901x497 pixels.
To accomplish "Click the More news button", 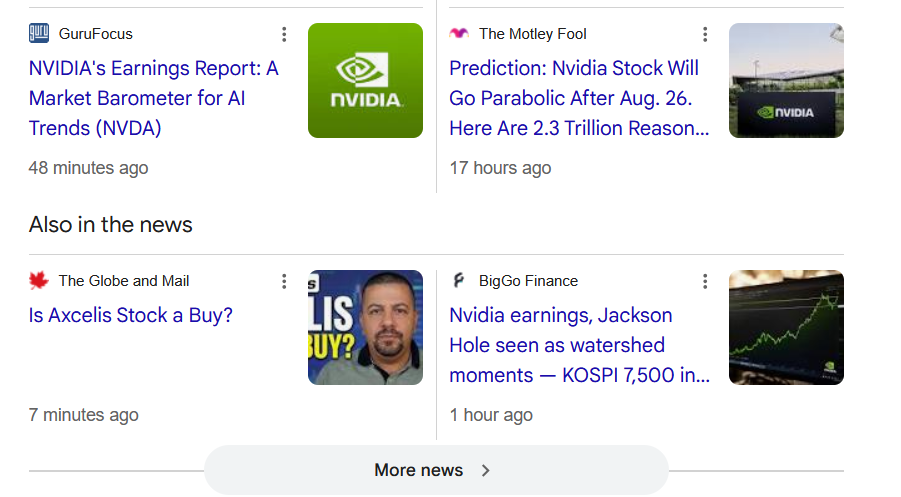I will tap(436, 470).
